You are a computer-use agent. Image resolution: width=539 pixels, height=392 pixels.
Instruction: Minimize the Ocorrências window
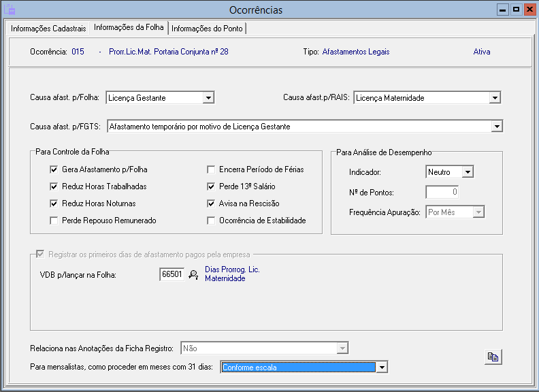pos(503,10)
